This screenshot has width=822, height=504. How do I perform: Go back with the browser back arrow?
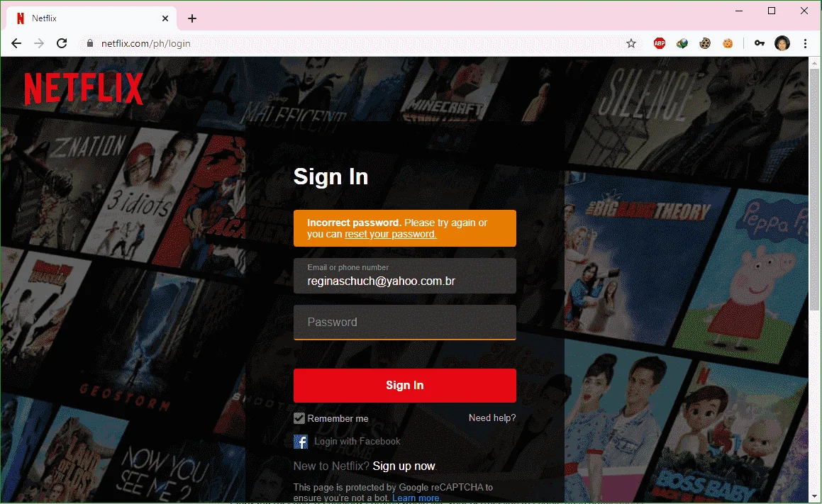coord(16,43)
